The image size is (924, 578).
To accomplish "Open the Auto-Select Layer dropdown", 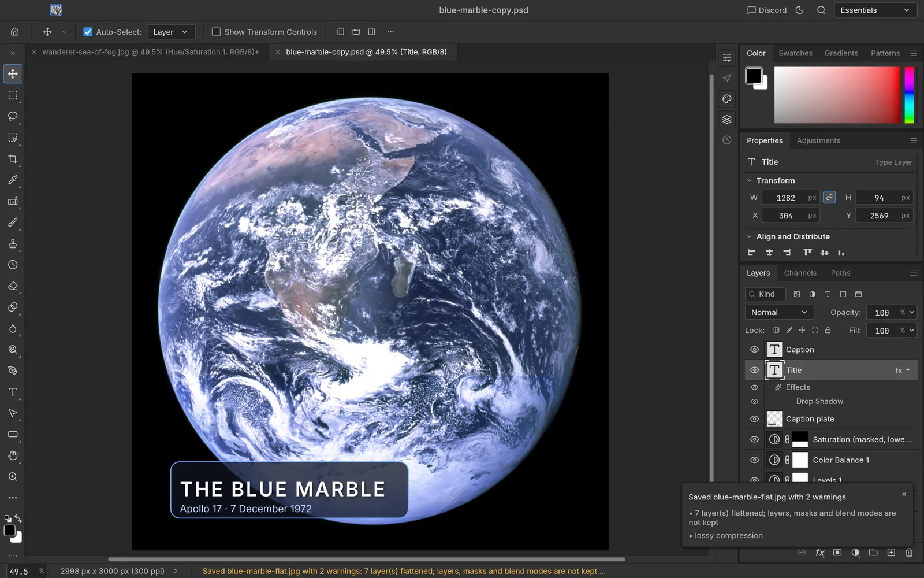I will pyautogui.click(x=171, y=32).
